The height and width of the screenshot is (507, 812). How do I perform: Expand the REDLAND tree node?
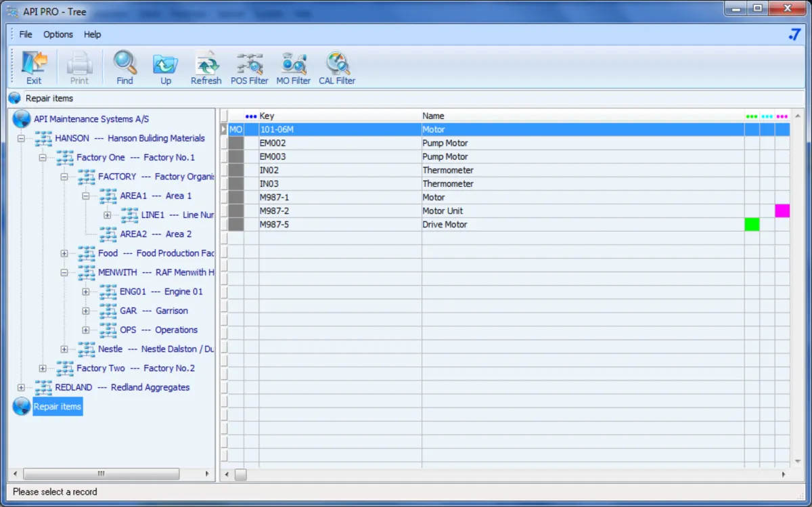coord(21,388)
